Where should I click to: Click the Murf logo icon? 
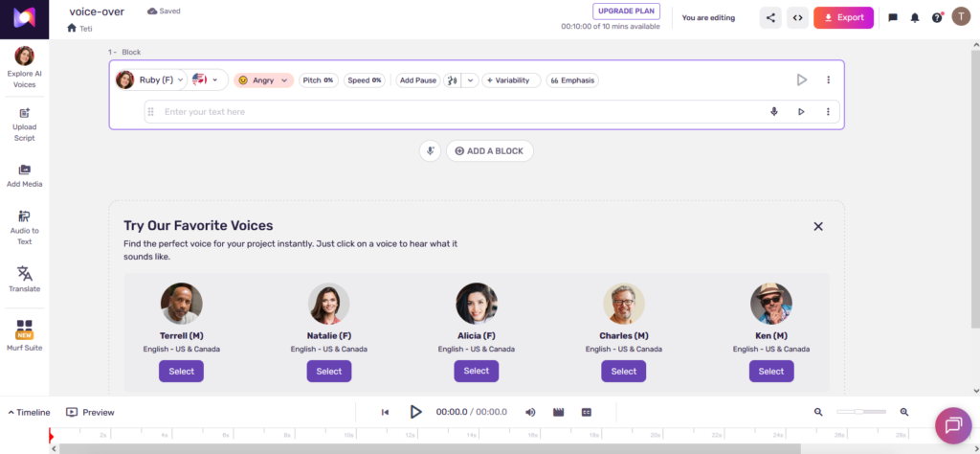[24, 18]
